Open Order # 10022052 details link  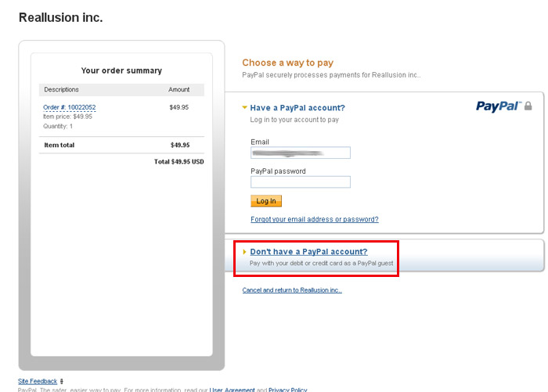pos(69,107)
